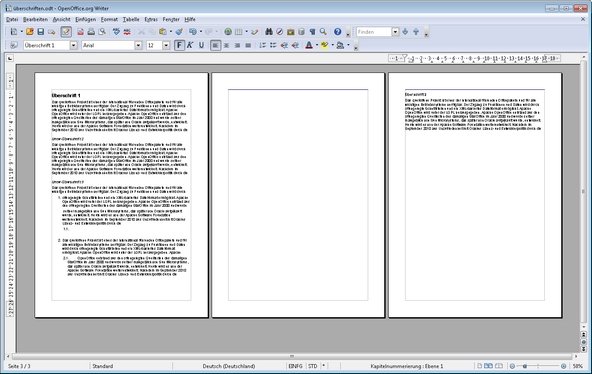Open the Tabelle menu
Image resolution: width=592 pixels, height=374 pixels.
(131, 19)
